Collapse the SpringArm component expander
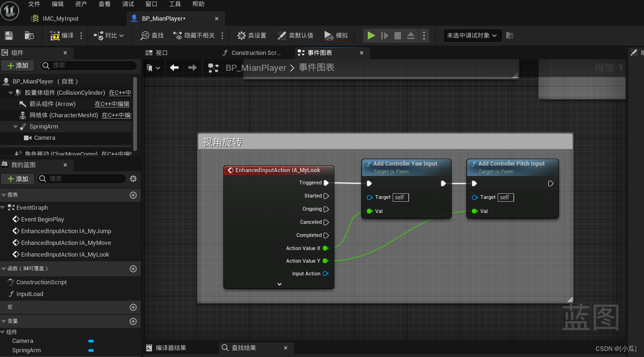Image resolution: width=644 pixels, height=357 pixels. (15, 127)
